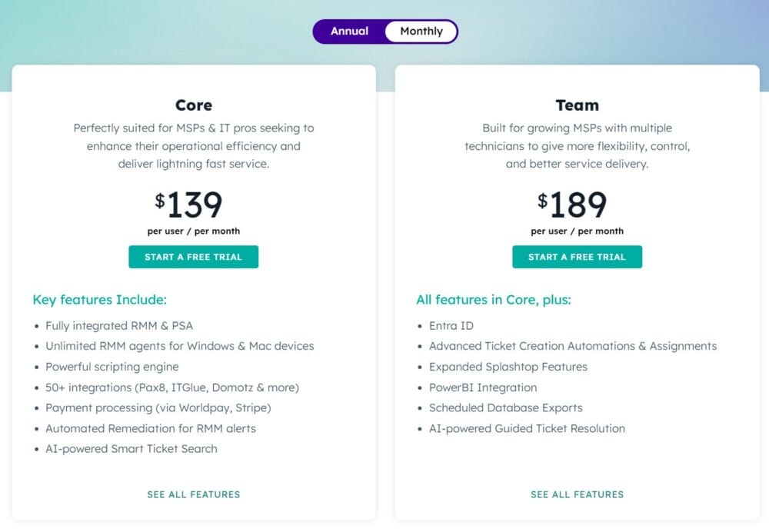See all features of the Team plan
Screen dimensions: 769x532
tap(577, 494)
